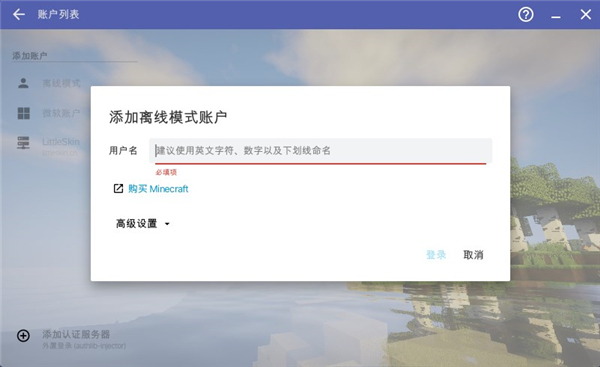
Task: Click external link icon beside 购买 Minecraft
Action: click(118, 188)
